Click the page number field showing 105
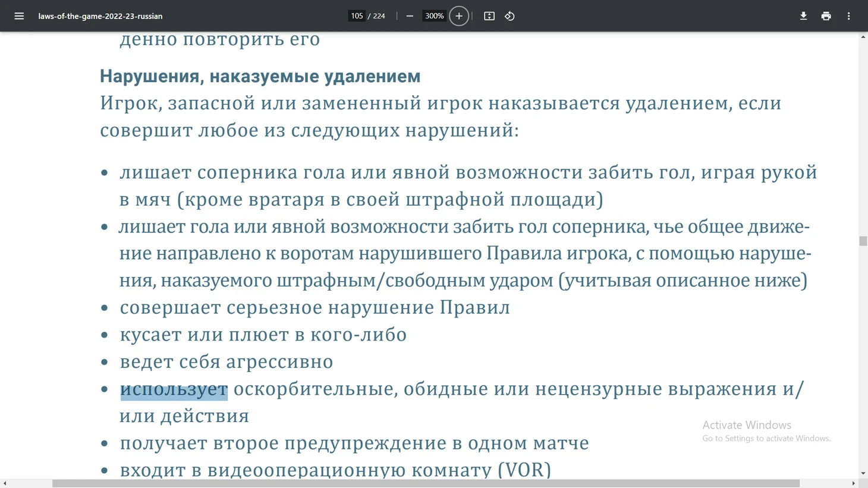 356,16
